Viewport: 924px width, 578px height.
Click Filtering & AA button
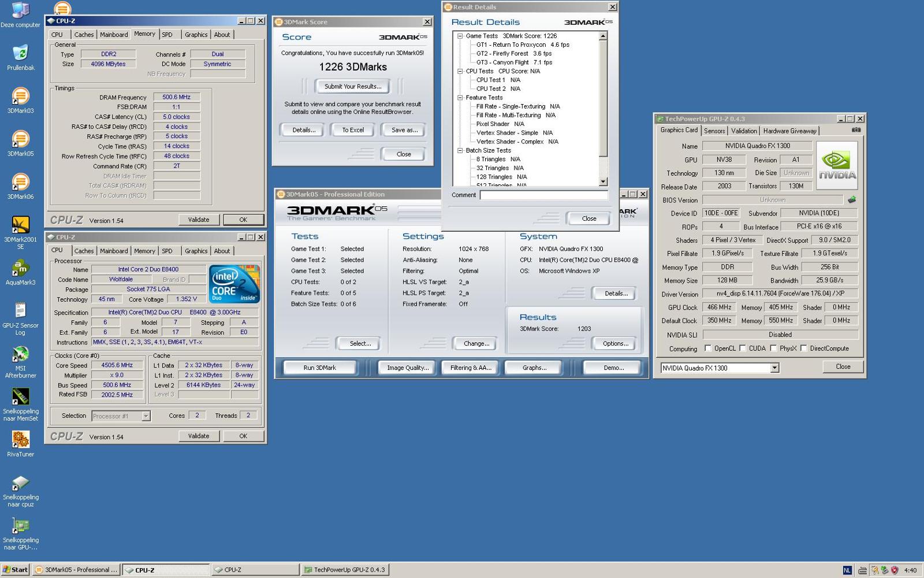coord(471,368)
